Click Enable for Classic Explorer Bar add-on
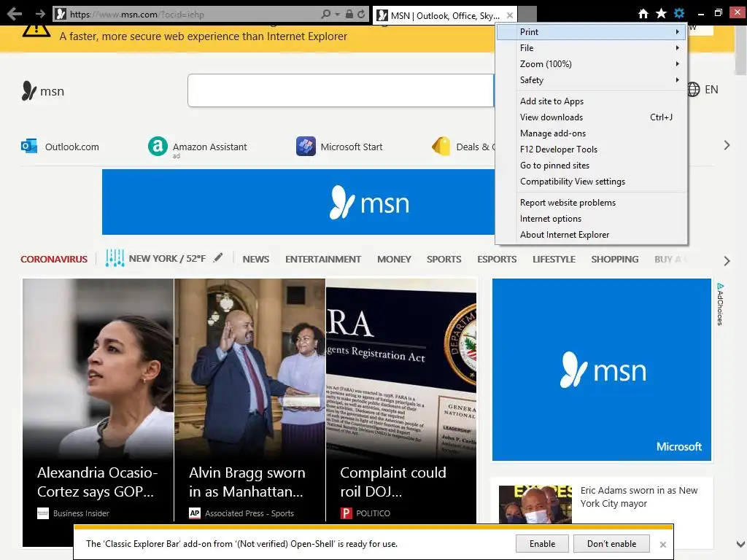 [x=542, y=544]
